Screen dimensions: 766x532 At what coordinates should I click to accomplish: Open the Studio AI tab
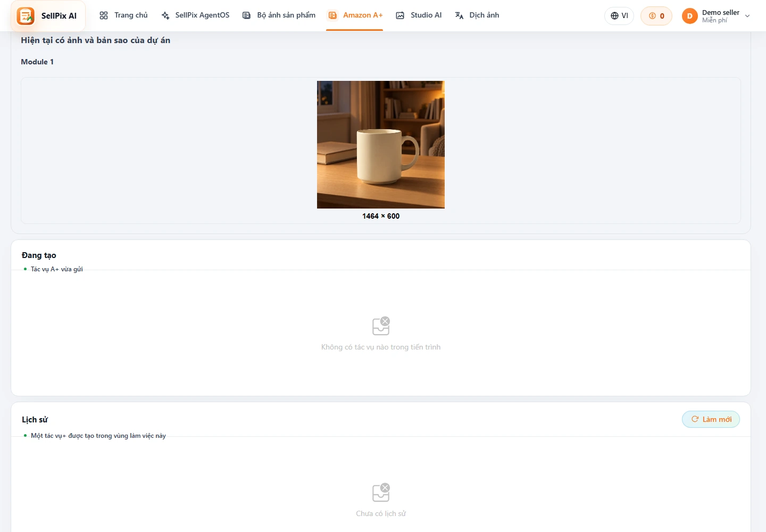tap(419, 15)
